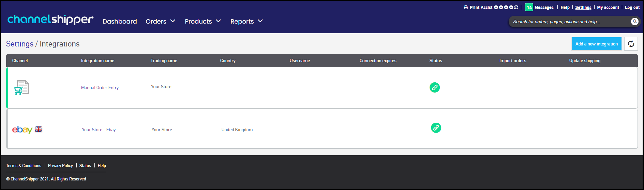
Task: Click the Username column header
Action: [x=300, y=60]
